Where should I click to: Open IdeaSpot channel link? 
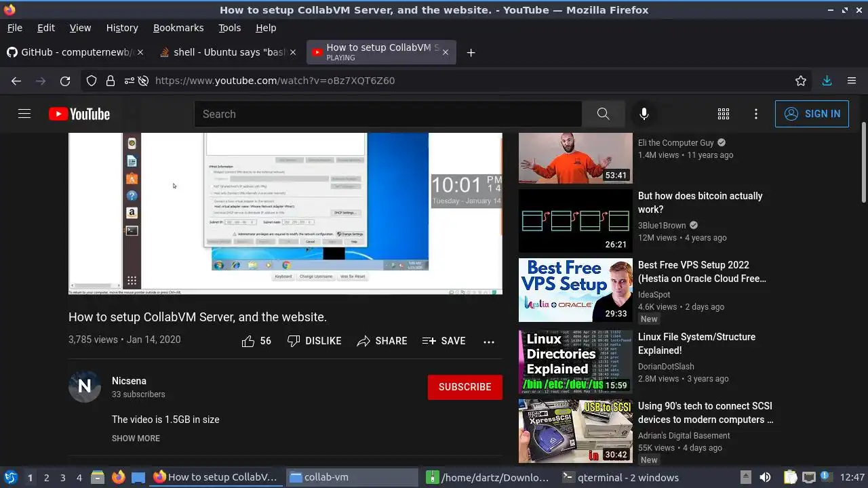[x=654, y=295]
